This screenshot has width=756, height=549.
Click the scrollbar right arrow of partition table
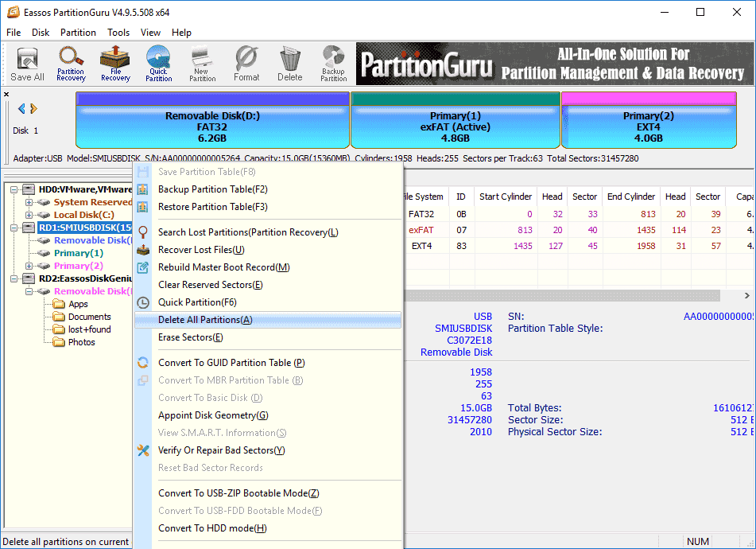746,295
